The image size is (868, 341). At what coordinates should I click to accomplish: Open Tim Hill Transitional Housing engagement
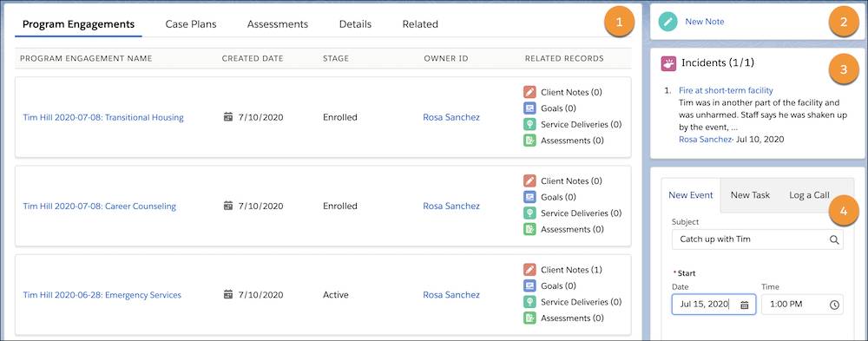pos(103,117)
